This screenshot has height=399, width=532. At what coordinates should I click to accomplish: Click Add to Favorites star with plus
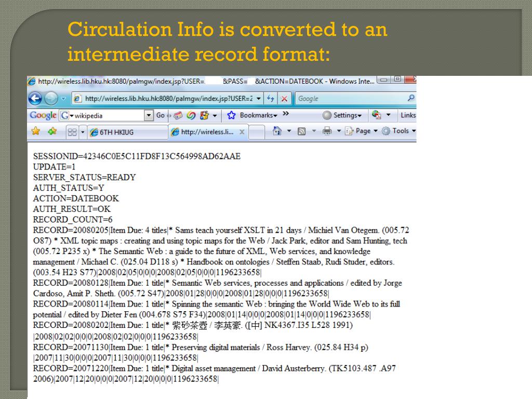52,131
